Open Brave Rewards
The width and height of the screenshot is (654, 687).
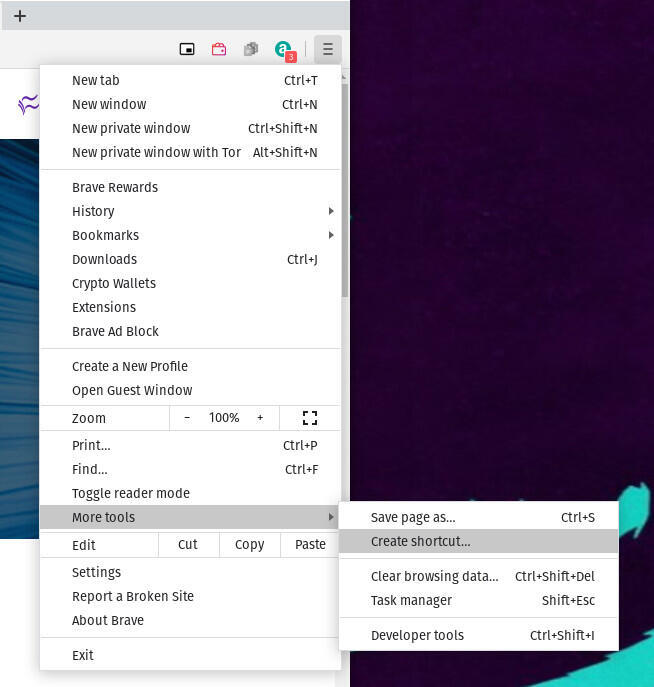pos(190,188)
